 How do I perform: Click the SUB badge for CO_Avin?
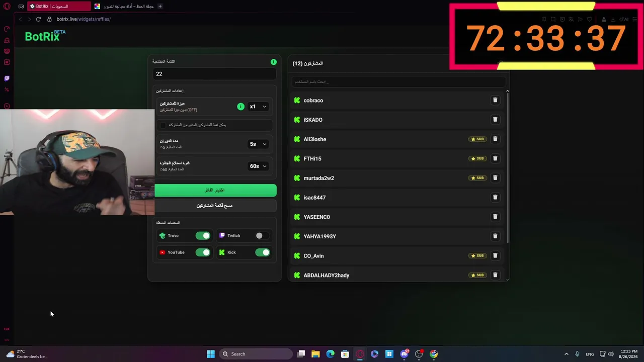pyautogui.click(x=477, y=255)
